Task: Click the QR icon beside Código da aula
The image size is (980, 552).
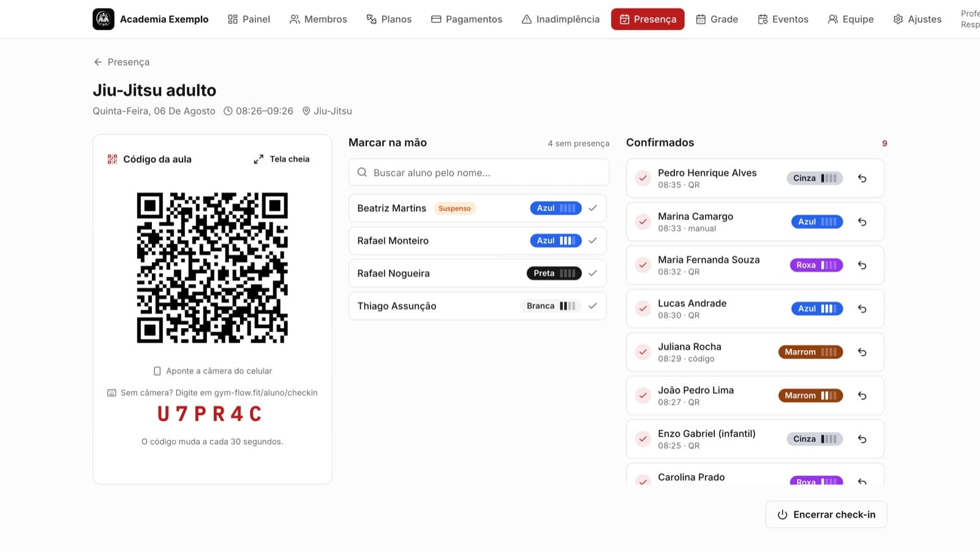Action: pyautogui.click(x=112, y=159)
